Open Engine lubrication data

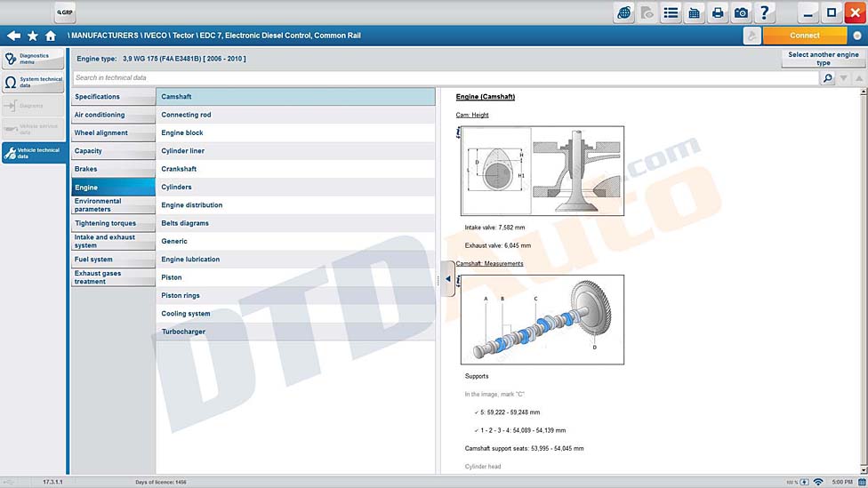[295, 259]
